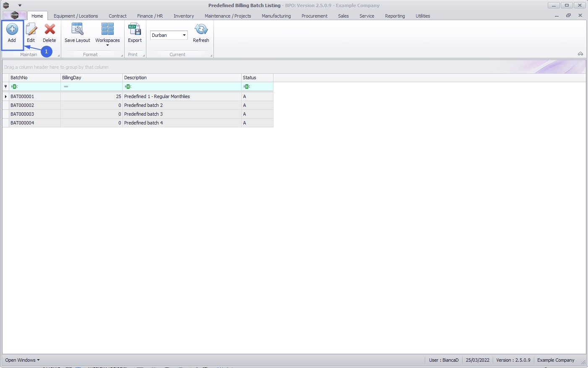Click the Predefined batch 4 description cell
Viewport: 588px width, 368px height.
[182, 123]
